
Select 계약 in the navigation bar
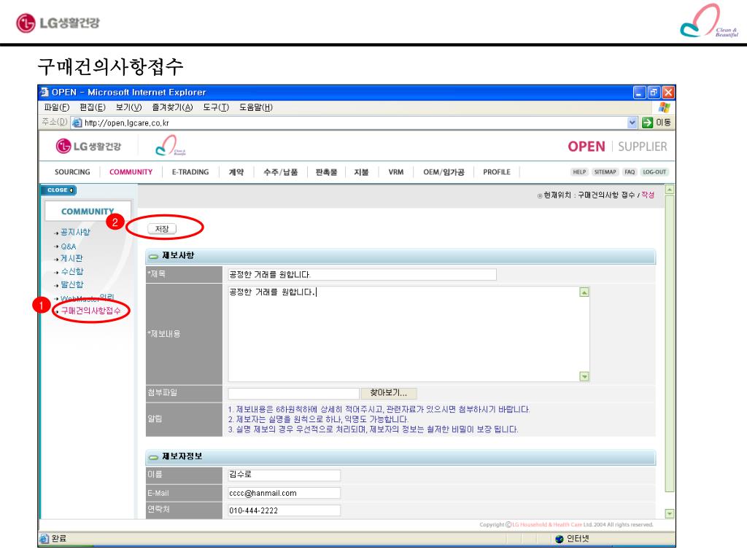pyautogui.click(x=236, y=172)
